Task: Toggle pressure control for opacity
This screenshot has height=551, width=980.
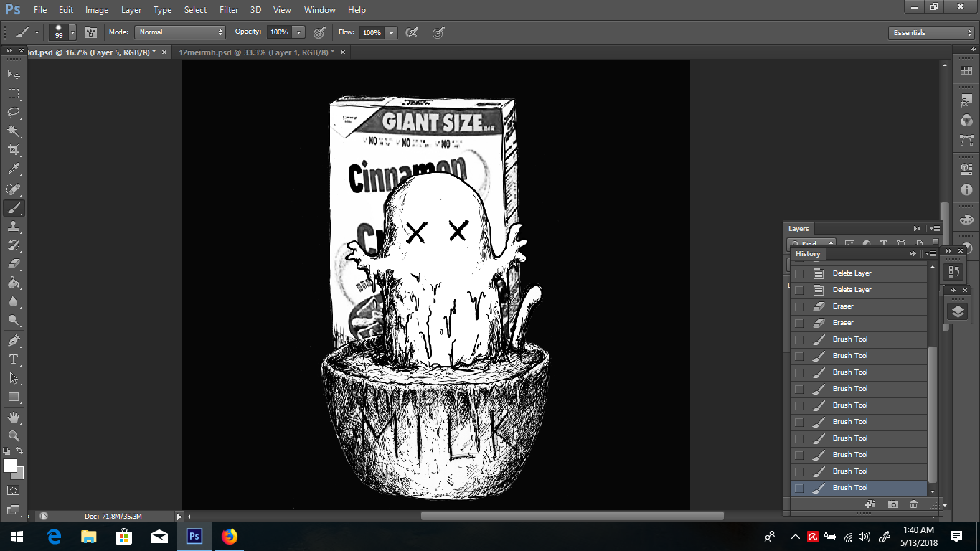Action: point(320,32)
